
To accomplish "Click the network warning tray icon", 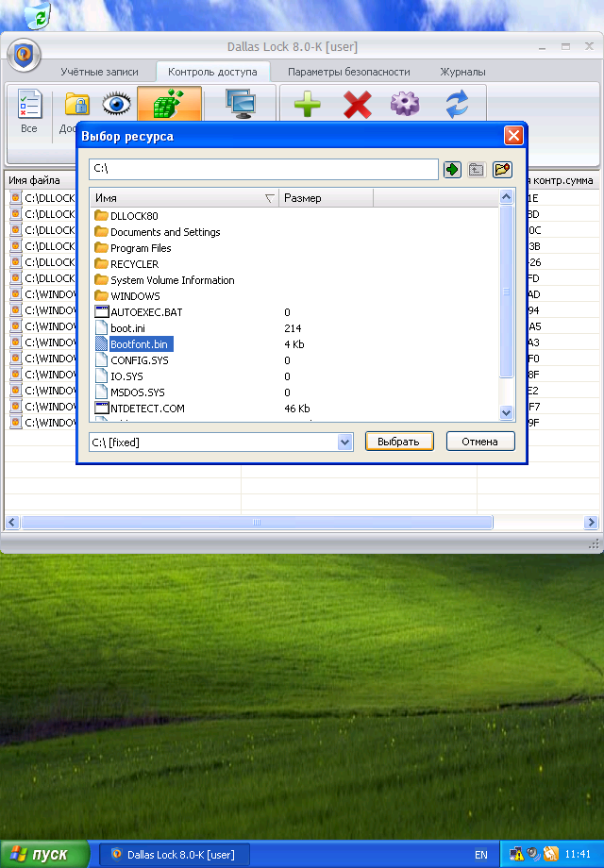I will pyautogui.click(x=516, y=855).
